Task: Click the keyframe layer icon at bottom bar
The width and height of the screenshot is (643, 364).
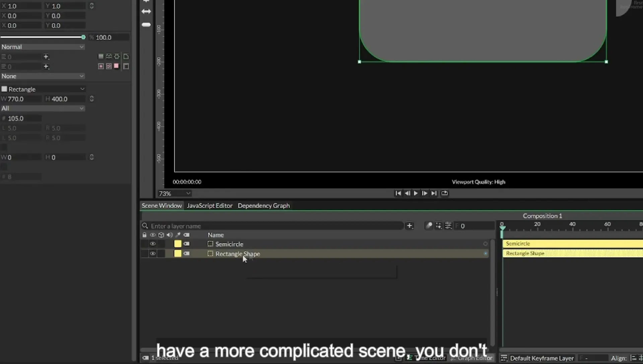Action: click(504, 358)
